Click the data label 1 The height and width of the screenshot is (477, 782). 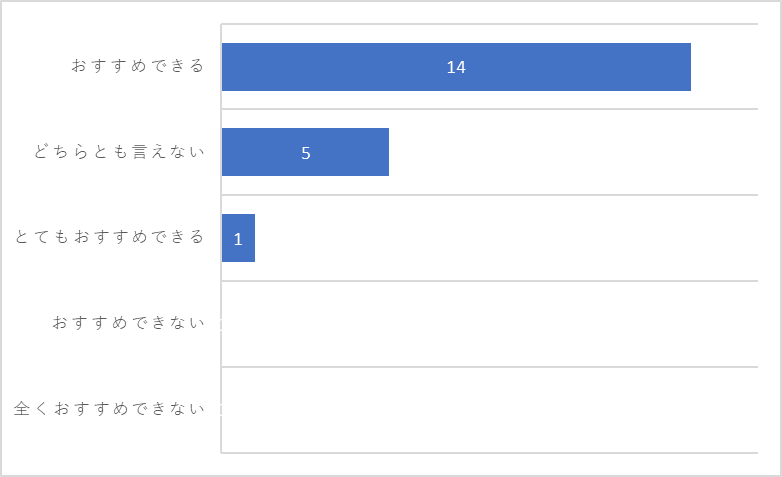pyautogui.click(x=238, y=239)
